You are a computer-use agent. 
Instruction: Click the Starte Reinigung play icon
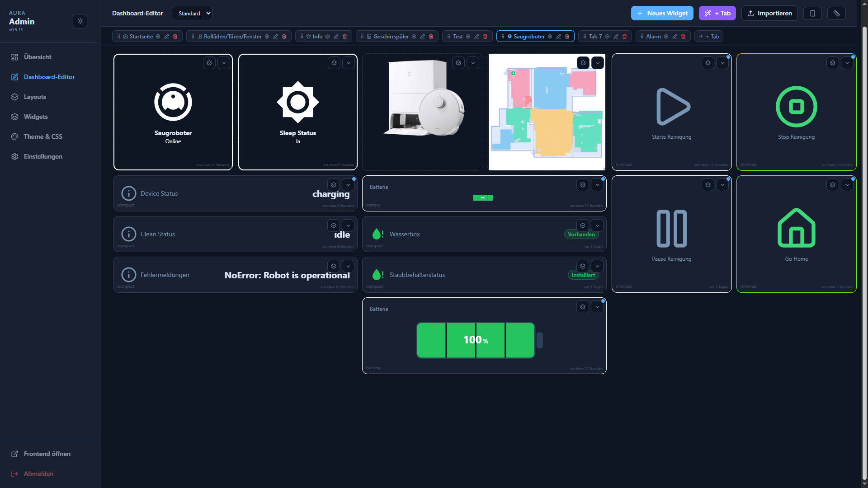pyautogui.click(x=672, y=107)
